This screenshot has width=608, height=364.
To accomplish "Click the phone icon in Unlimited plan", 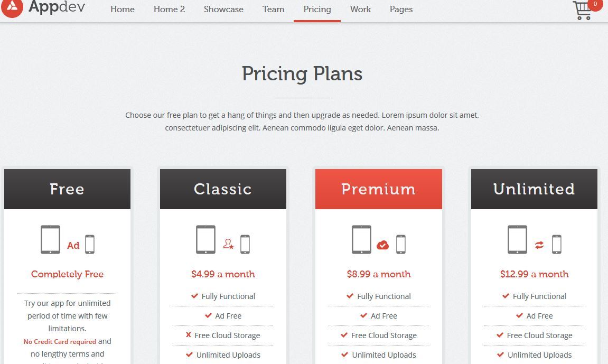I will (557, 244).
